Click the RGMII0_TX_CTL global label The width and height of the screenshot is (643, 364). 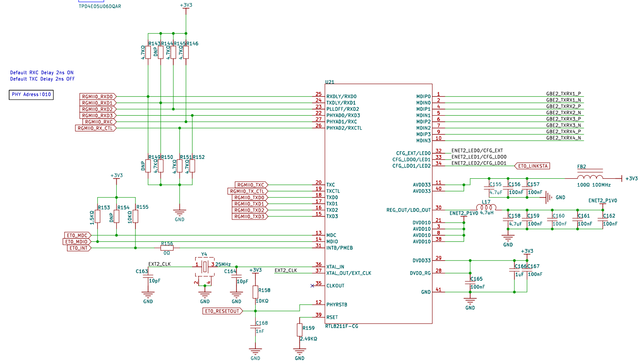pyautogui.click(x=248, y=191)
